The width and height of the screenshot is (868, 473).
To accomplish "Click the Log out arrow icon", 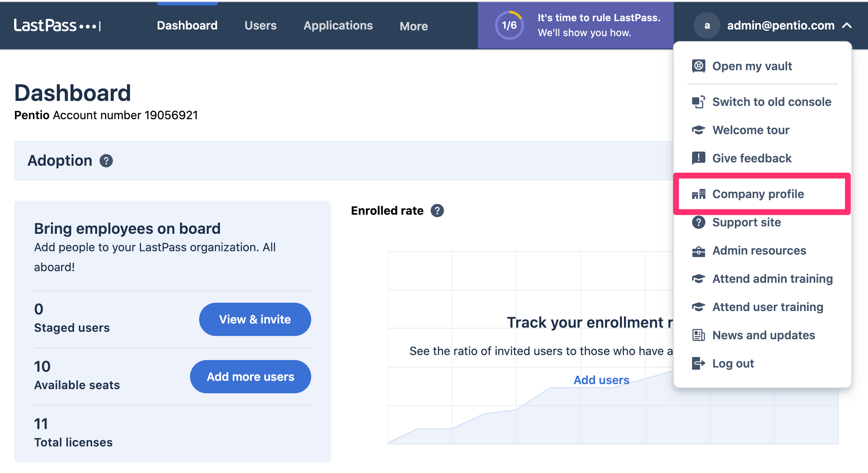I will (x=699, y=363).
